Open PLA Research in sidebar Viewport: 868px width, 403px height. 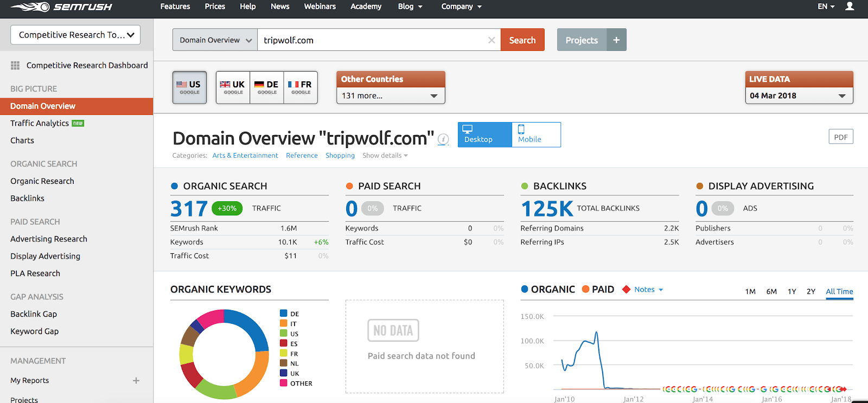click(35, 273)
